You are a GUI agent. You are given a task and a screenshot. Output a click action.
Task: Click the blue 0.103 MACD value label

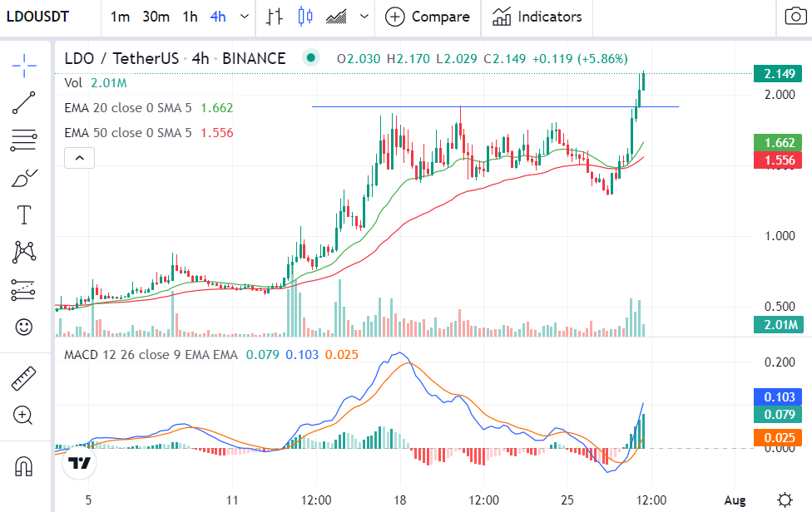778,396
